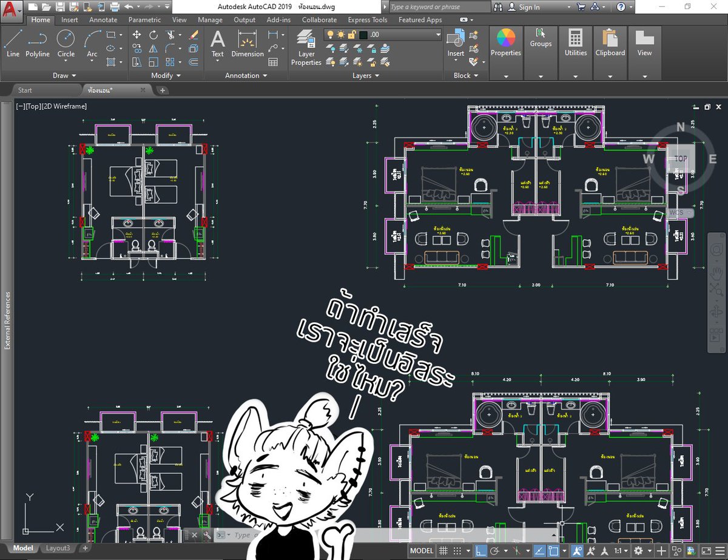Insert a Table from Annotation panel
Image resolution: width=728 pixels, height=560 pixels.
click(x=273, y=62)
